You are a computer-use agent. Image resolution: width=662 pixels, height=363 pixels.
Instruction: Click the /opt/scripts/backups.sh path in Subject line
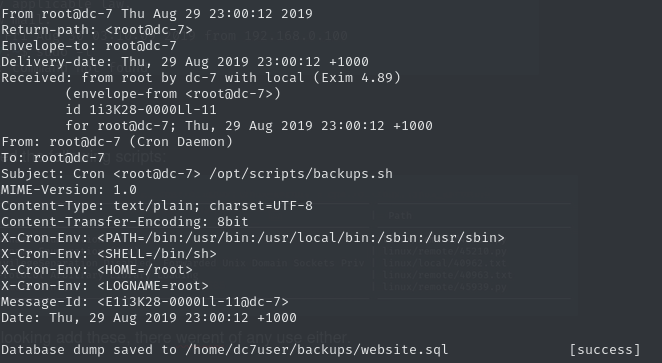click(301, 174)
